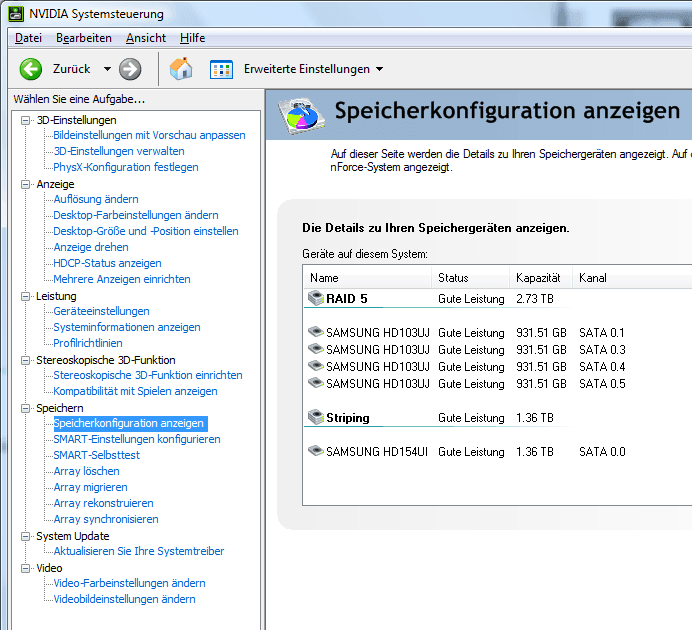Sort by the Name column header
This screenshot has width=692, height=630.
368,278
